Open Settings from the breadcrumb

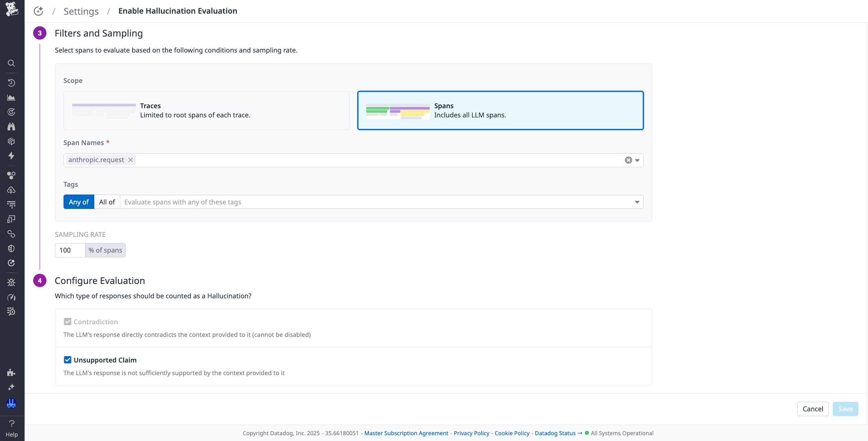(81, 11)
